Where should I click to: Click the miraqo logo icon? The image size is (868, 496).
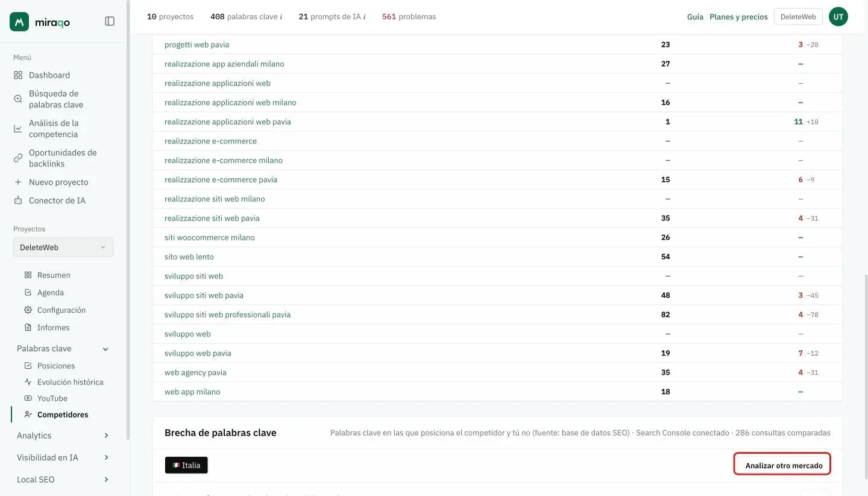[19, 22]
